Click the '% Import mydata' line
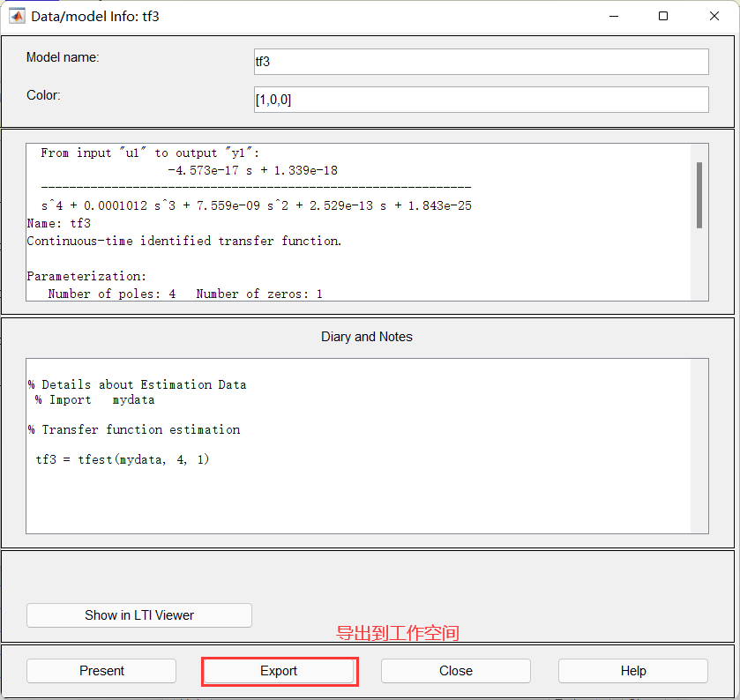The width and height of the screenshot is (740, 700). click(95, 400)
